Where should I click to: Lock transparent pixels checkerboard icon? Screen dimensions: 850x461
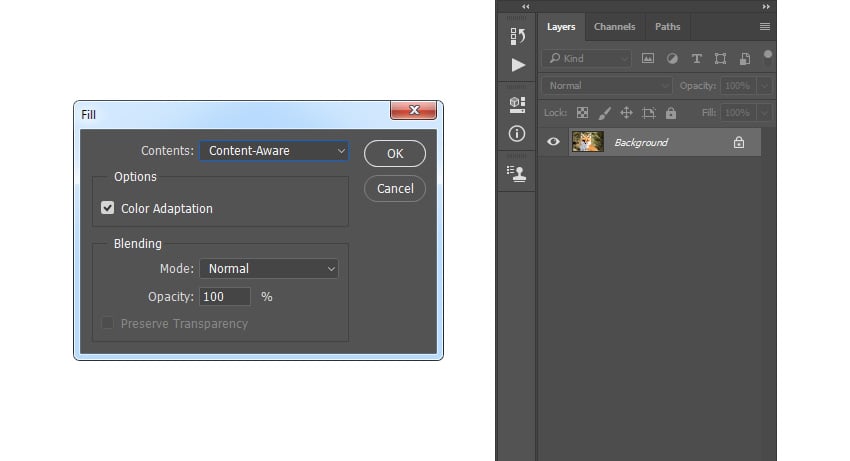pos(582,113)
